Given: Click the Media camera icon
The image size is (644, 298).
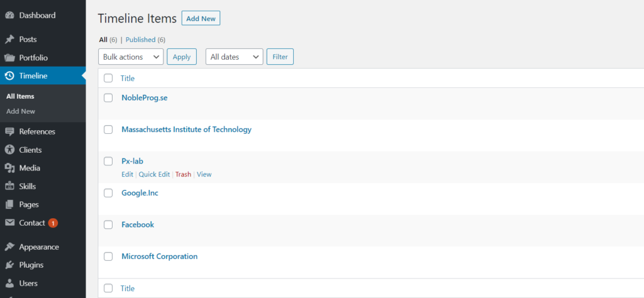Looking at the screenshot, I should 9,168.
